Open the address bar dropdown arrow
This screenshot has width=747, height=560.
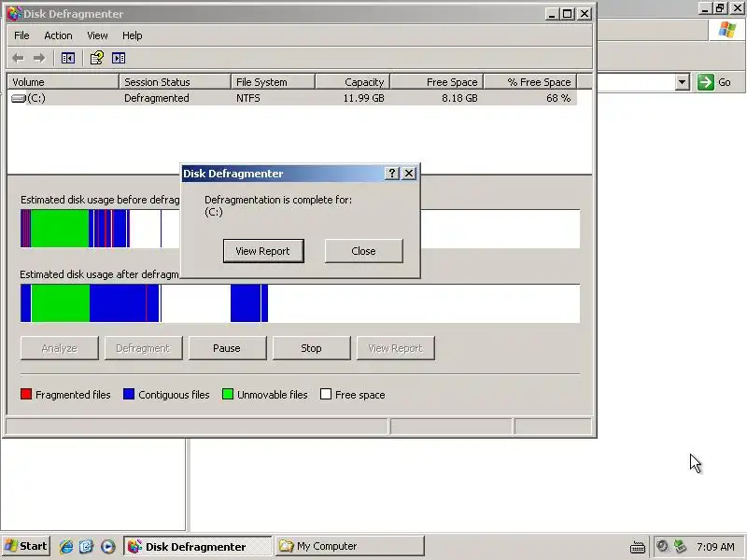[683, 82]
